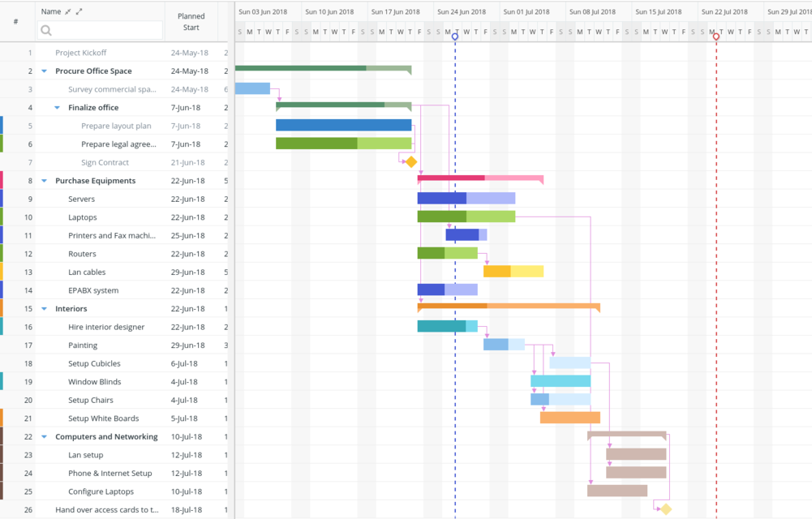
Task: Select the Servers task name
Action: point(82,199)
